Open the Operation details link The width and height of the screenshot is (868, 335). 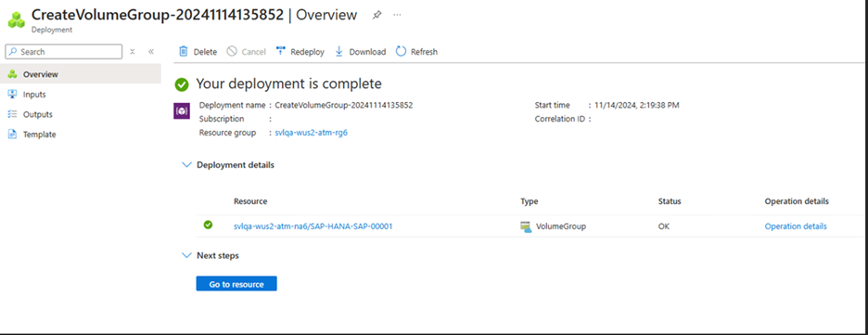[x=796, y=225]
